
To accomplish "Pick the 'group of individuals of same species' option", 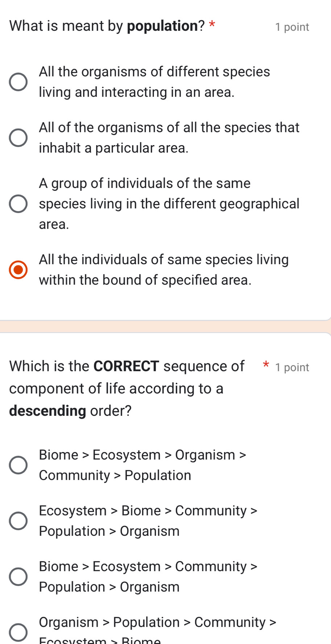I will point(18,204).
